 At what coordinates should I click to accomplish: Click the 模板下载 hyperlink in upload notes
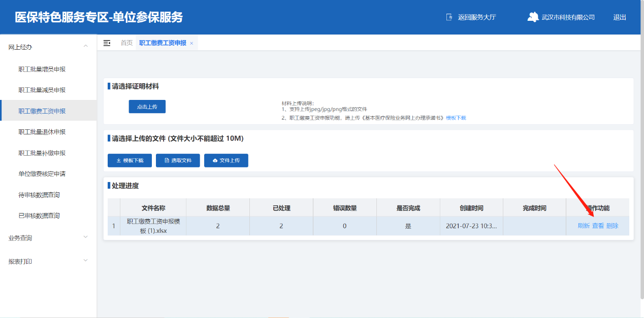[456, 118]
